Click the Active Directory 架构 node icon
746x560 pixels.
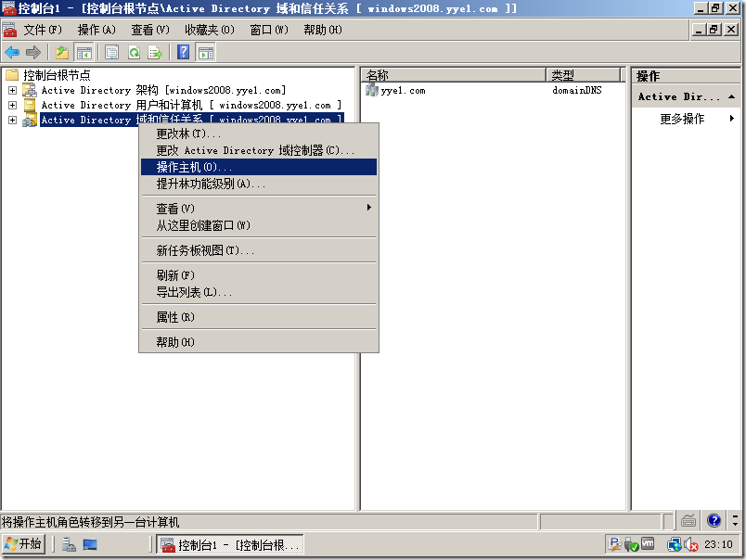(x=30, y=90)
